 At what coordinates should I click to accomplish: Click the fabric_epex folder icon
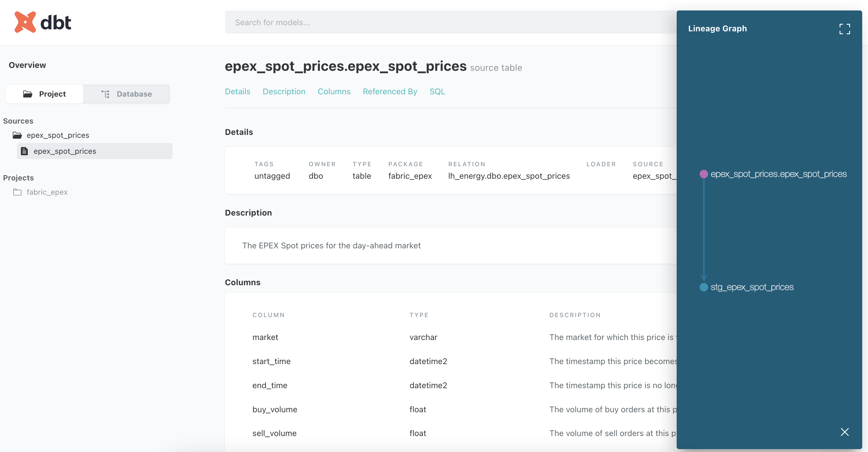coord(17,192)
